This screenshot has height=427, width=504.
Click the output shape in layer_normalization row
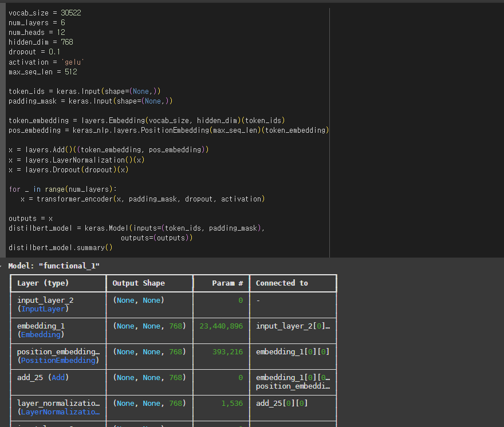[x=149, y=403]
